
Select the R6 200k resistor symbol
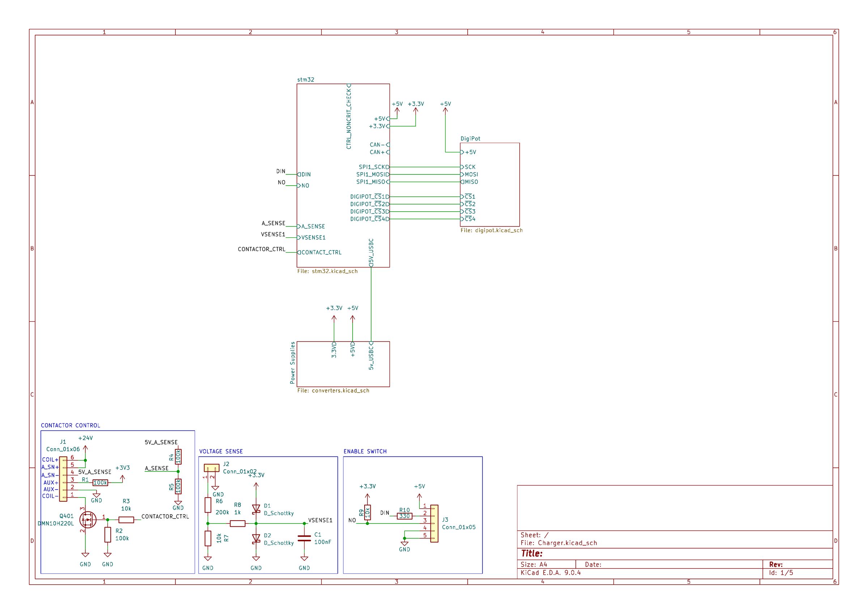point(208,505)
